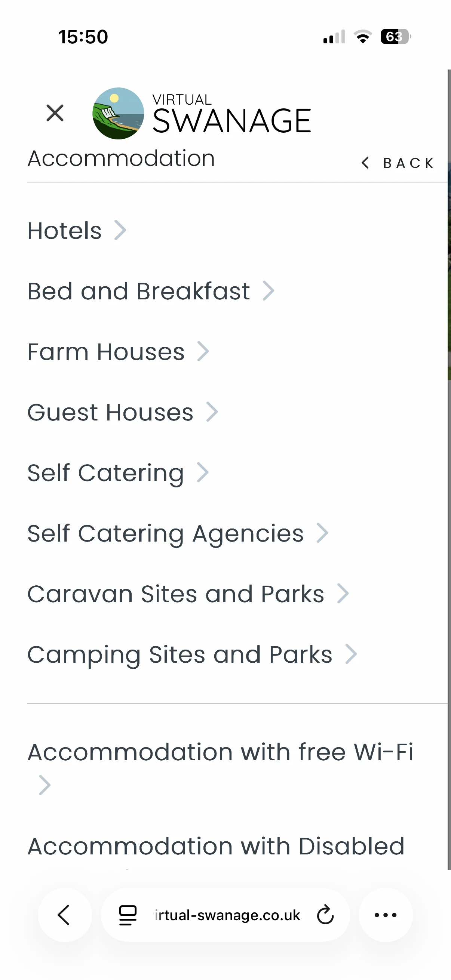Viewport: 451px width, 980px height.
Task: Click the BACK text button
Action: tap(408, 163)
